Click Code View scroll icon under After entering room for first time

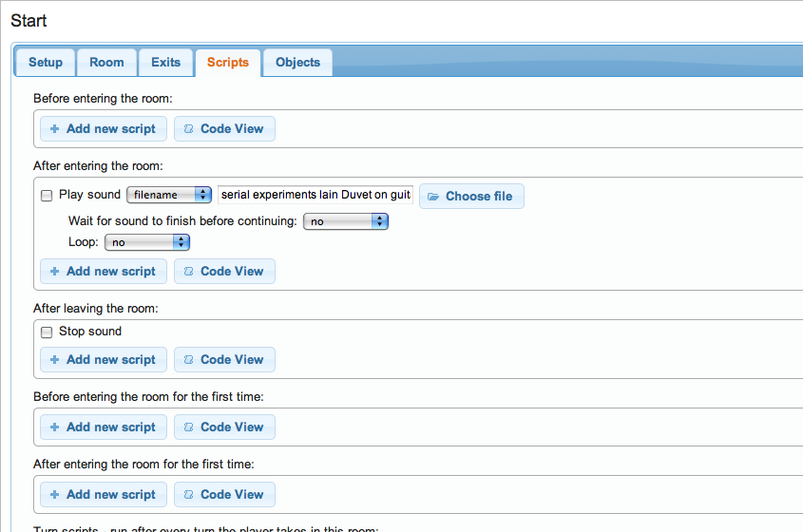pos(188,495)
